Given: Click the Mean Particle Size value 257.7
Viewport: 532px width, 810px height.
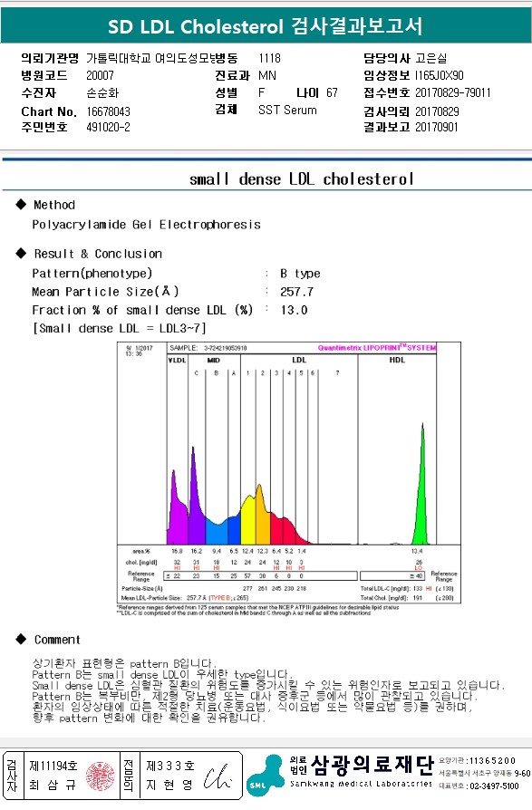Looking at the screenshot, I should click(x=297, y=292).
